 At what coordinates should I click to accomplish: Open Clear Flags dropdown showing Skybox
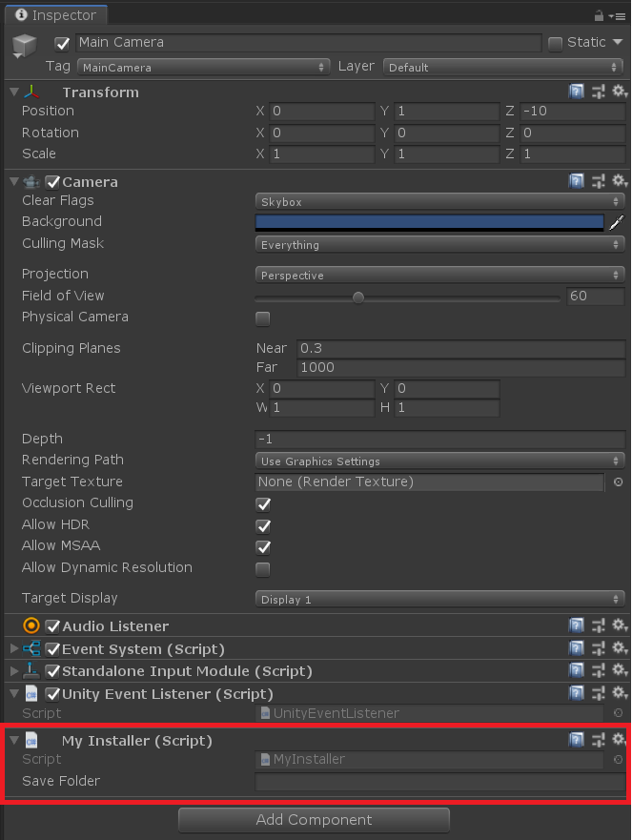439,201
